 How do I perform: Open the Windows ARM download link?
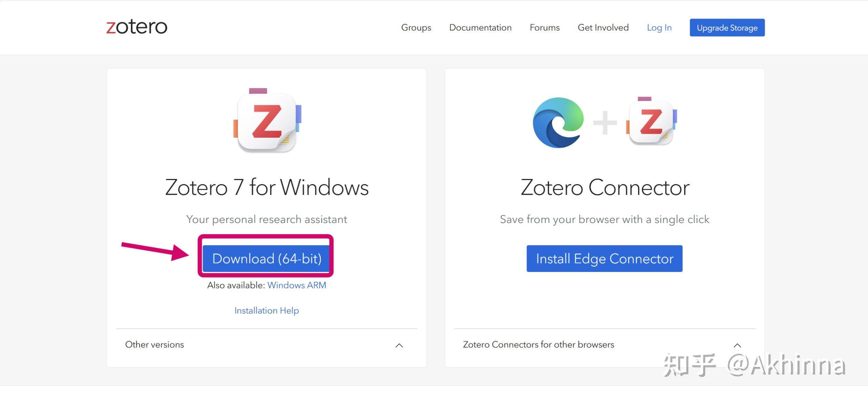pos(297,285)
